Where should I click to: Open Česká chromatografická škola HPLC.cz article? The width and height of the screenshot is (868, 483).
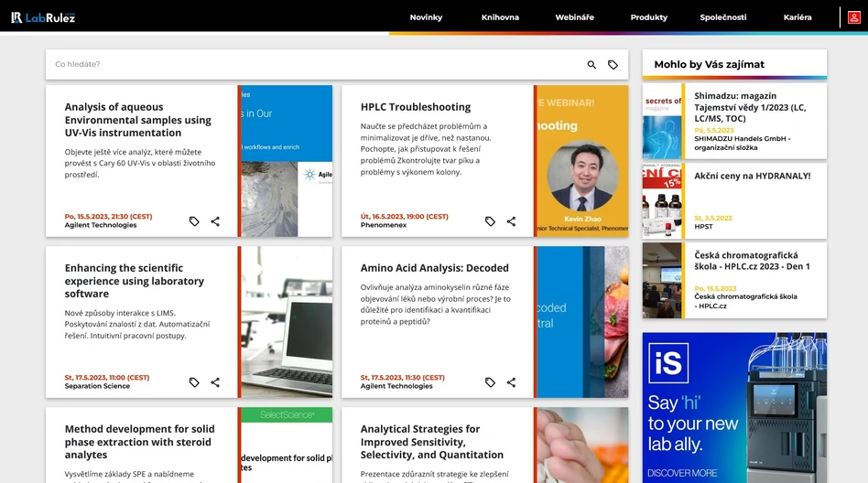752,261
